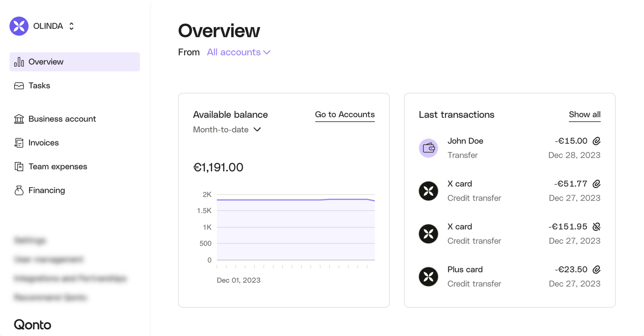Click the missing attachment icon on the €151.95 transaction
This screenshot has height=336, width=644.
pyautogui.click(x=596, y=227)
